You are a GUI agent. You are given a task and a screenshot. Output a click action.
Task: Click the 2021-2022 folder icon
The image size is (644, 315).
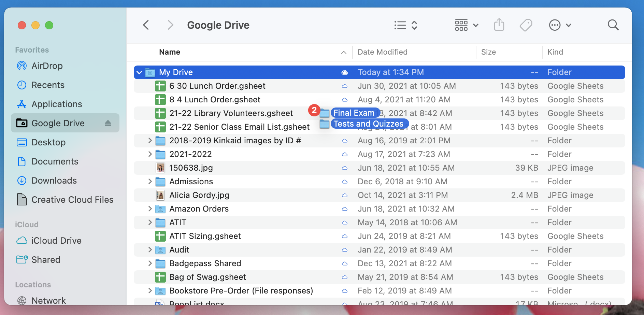coord(160,154)
